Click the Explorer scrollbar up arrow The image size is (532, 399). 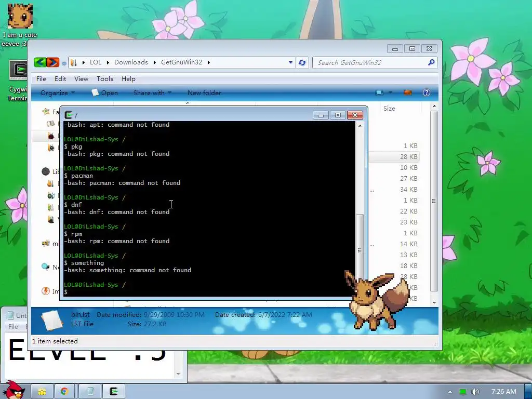tap(434, 107)
